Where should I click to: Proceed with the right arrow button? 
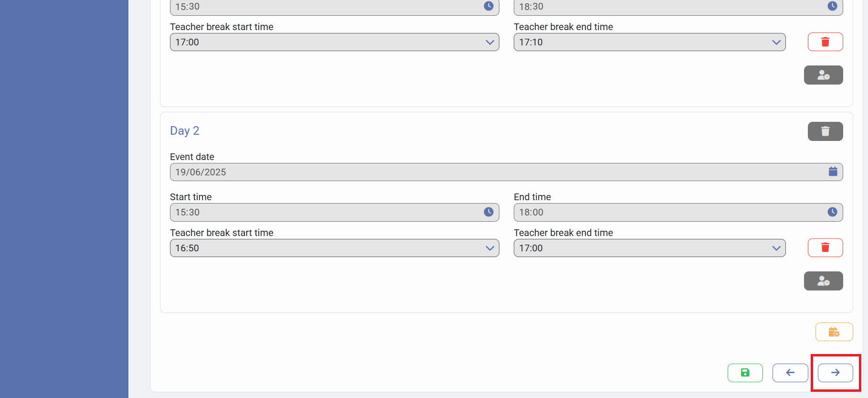835,373
